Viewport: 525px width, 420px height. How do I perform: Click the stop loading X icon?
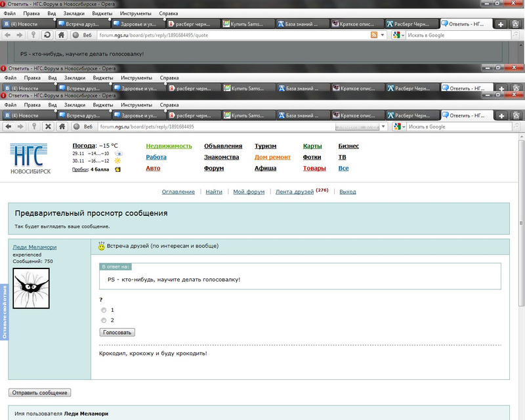click(x=48, y=127)
